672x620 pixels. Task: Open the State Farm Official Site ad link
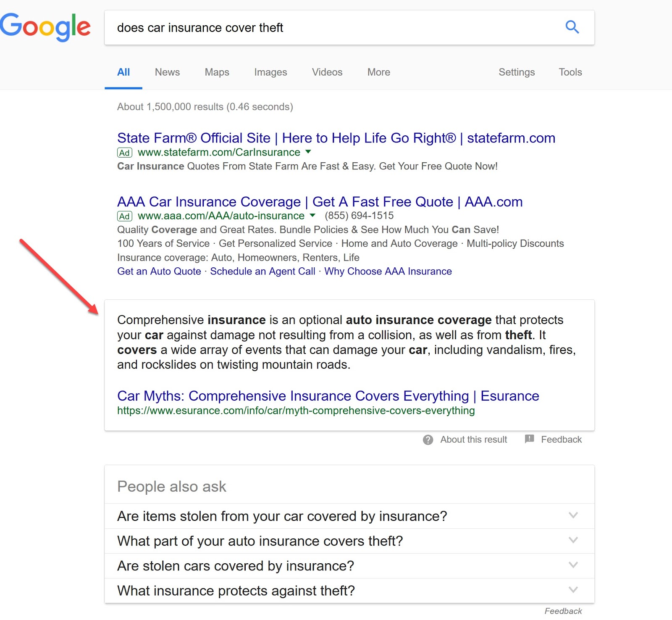coord(336,138)
